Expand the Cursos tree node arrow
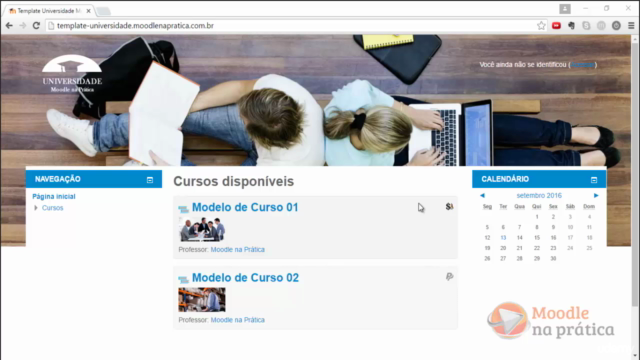This screenshot has height=360, width=640. (x=36, y=208)
